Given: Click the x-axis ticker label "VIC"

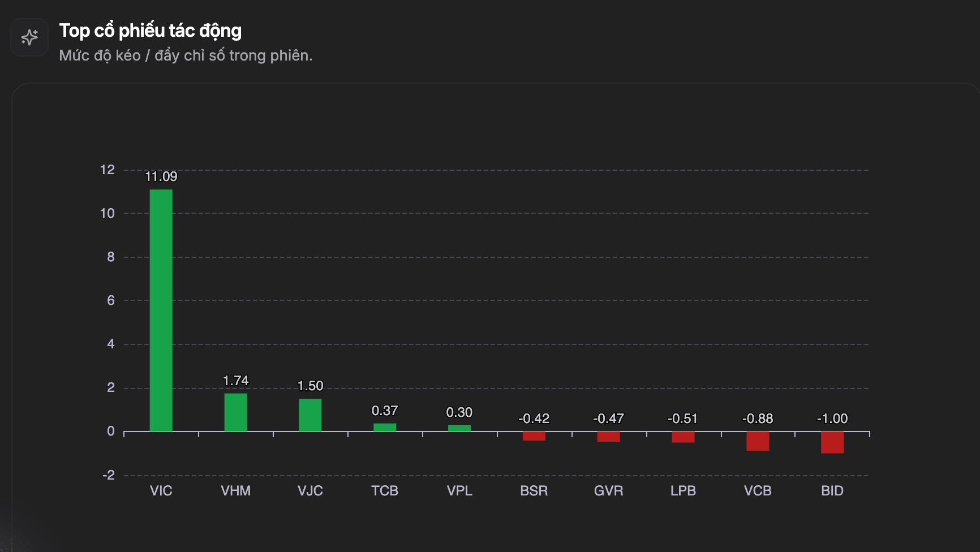Looking at the screenshot, I should tap(161, 491).
